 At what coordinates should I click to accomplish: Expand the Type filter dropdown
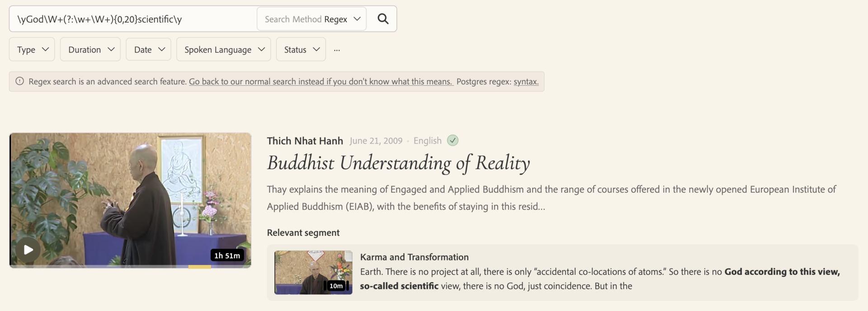[x=32, y=50]
